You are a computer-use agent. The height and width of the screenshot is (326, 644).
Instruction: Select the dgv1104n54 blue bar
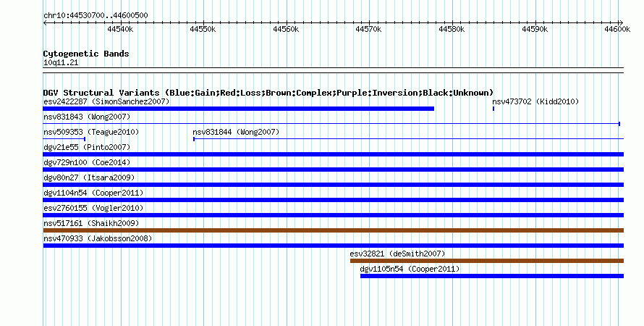(334, 200)
